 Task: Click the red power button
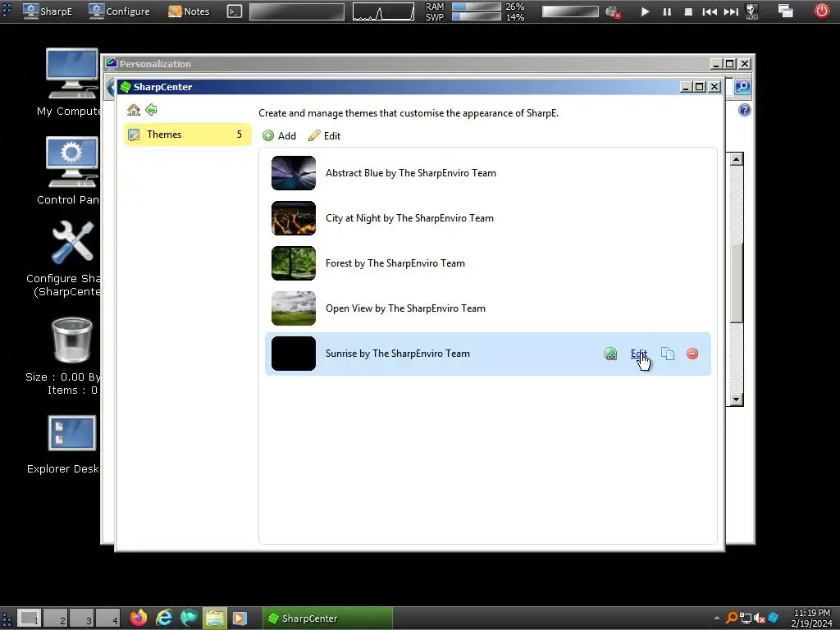click(x=822, y=10)
